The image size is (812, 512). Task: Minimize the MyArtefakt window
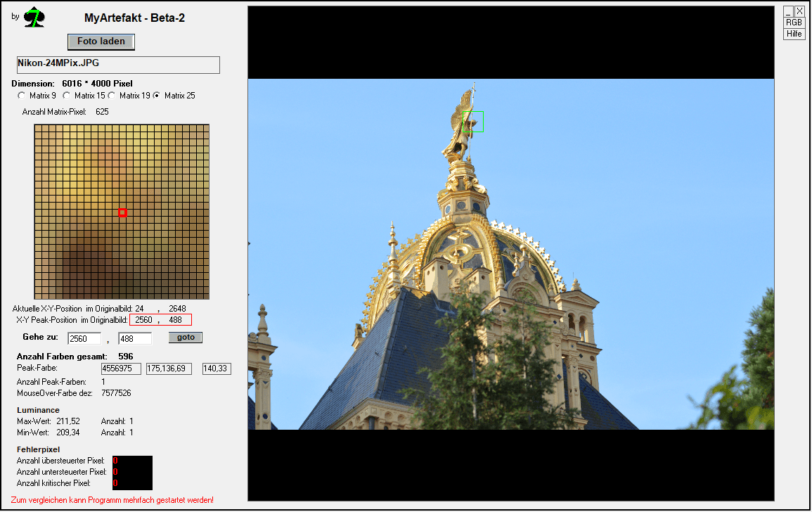[788, 11]
